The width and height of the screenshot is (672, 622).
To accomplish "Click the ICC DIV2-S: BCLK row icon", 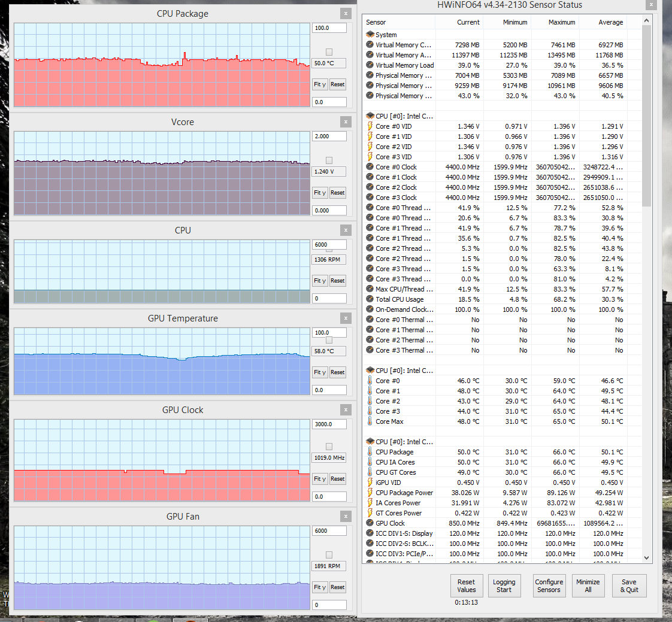I will tap(370, 543).
